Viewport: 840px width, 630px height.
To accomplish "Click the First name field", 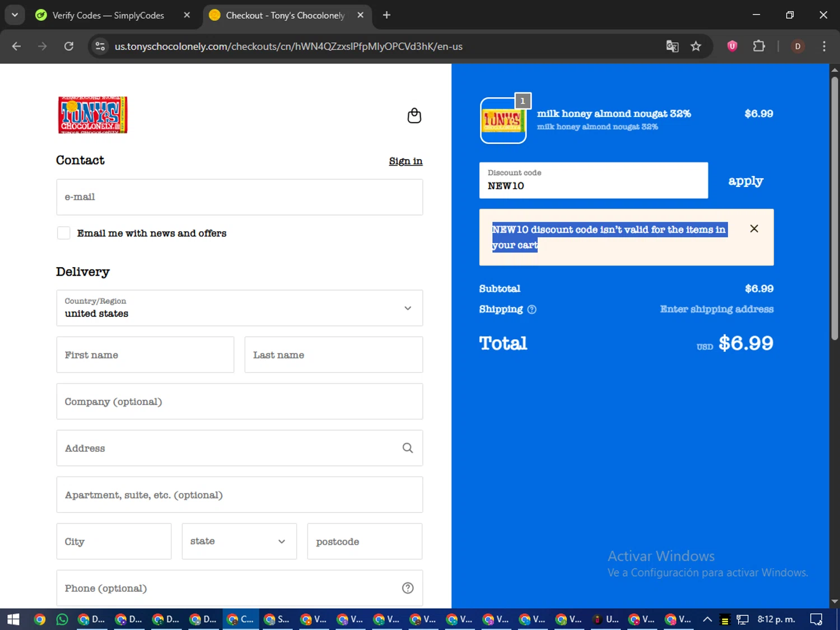I will 145,354.
